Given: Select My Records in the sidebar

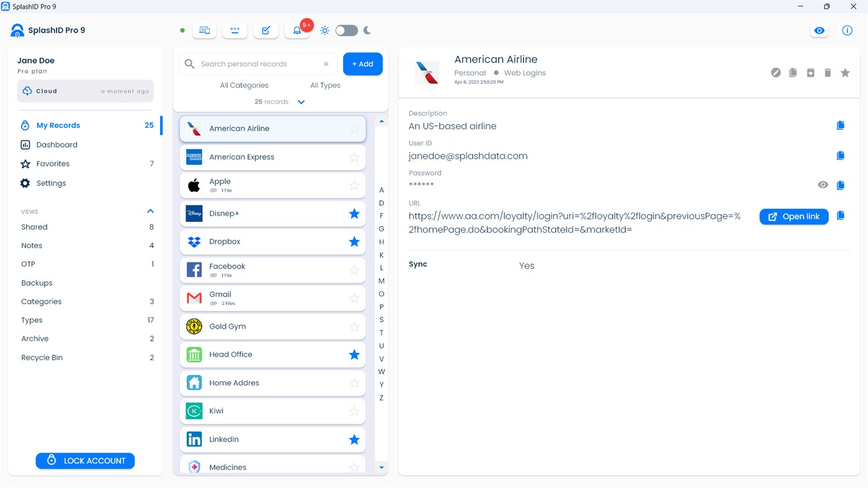Looking at the screenshot, I should coord(87,125).
